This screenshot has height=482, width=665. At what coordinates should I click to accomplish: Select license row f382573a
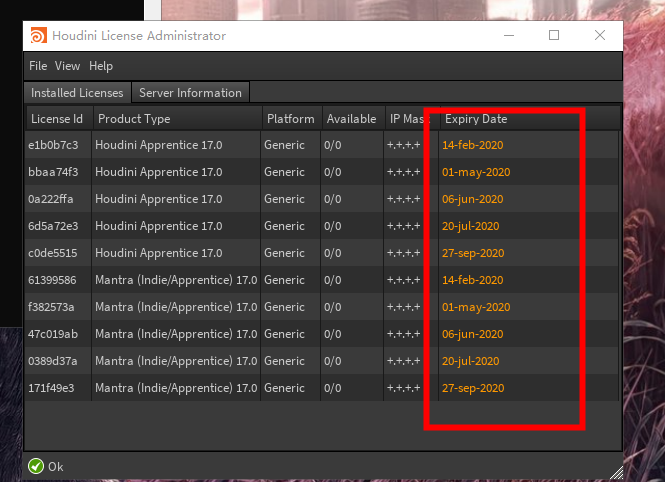point(322,307)
